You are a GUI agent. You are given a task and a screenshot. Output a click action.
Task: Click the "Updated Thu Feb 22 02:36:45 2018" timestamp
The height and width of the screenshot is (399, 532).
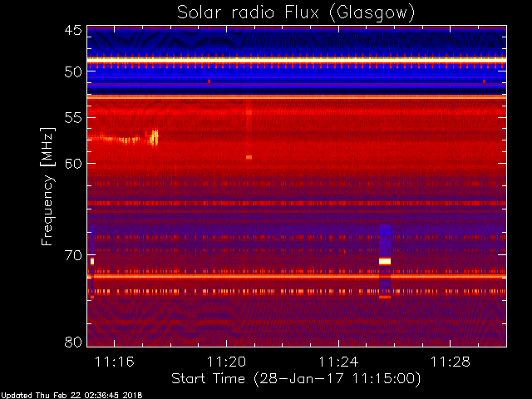[x=71, y=396]
